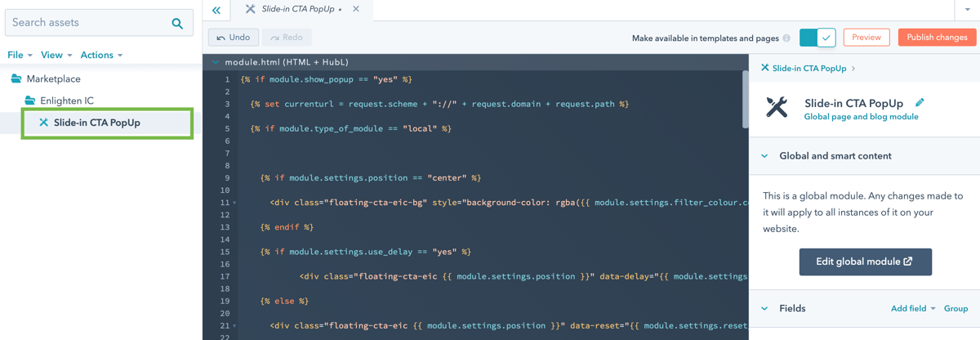Open the View menu

56,55
